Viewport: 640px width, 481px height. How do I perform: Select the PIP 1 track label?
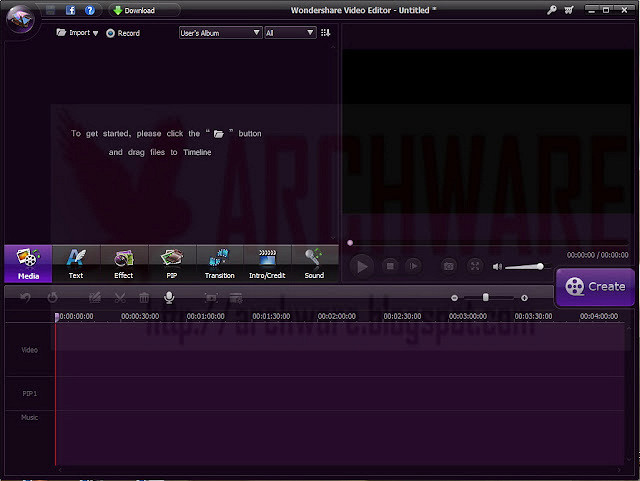29,394
